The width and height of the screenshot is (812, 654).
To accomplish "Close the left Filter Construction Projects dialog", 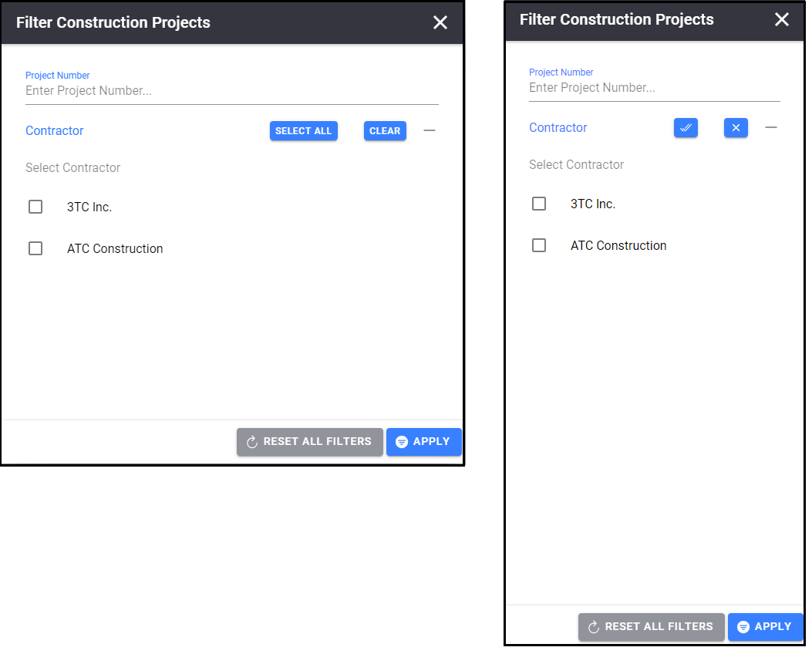I will coord(440,22).
